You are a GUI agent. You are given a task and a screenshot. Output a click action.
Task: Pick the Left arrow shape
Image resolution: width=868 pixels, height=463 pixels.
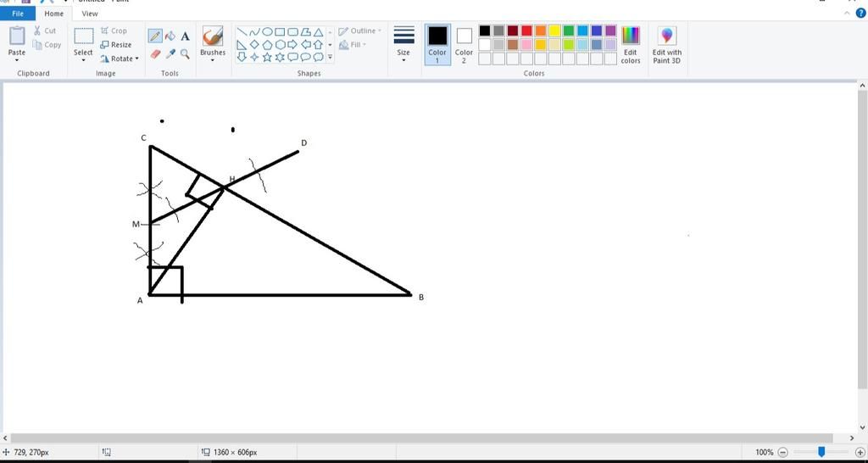tap(305, 44)
